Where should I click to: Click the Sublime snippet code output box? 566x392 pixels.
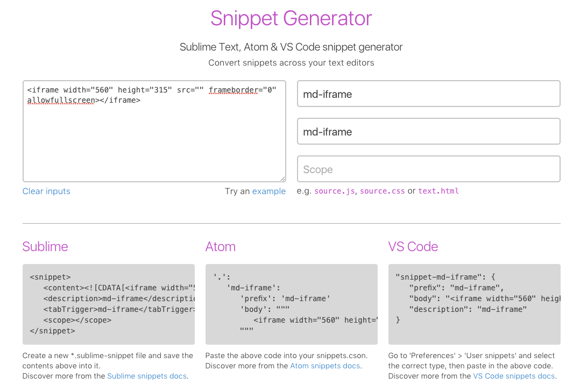(108, 304)
